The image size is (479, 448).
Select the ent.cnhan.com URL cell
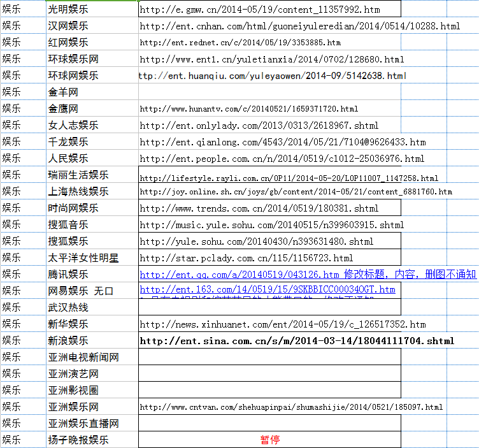point(269,25)
